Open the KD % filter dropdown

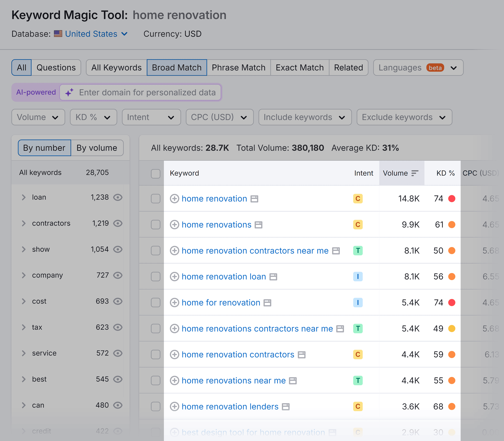(93, 117)
